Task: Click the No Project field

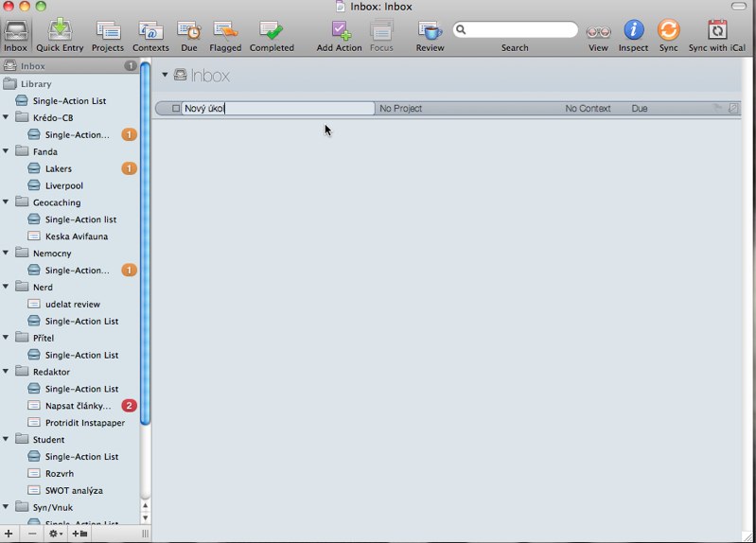Action: [400, 109]
